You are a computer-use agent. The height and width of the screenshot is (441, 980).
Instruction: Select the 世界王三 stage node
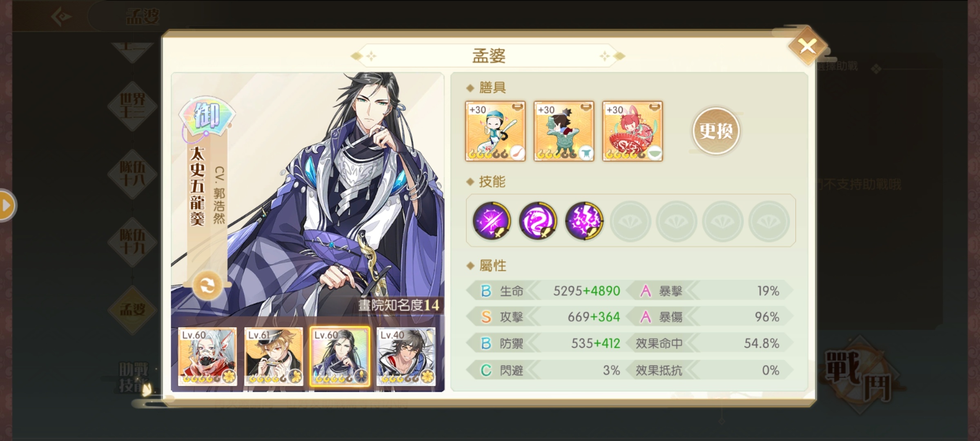[132, 106]
